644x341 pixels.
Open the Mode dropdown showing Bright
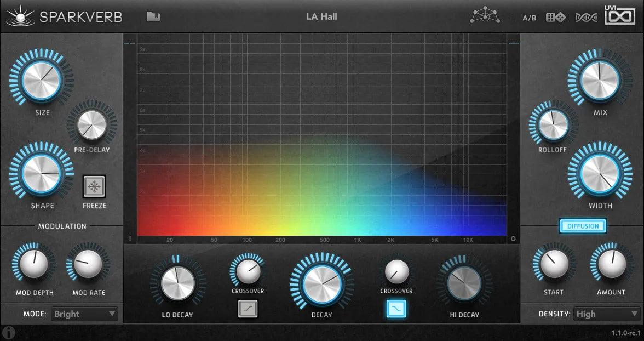tap(84, 314)
